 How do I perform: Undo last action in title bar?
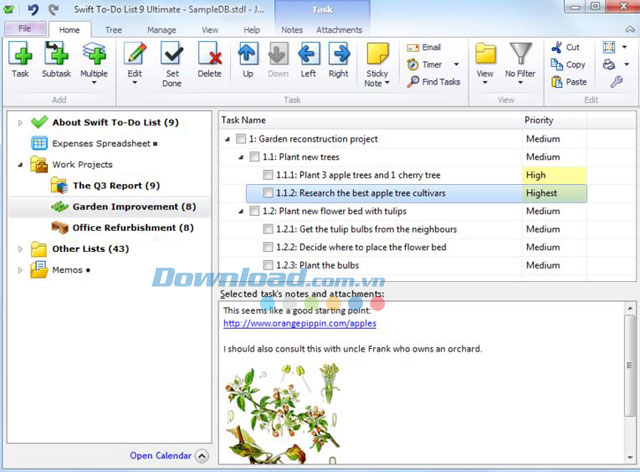pyautogui.click(x=33, y=9)
